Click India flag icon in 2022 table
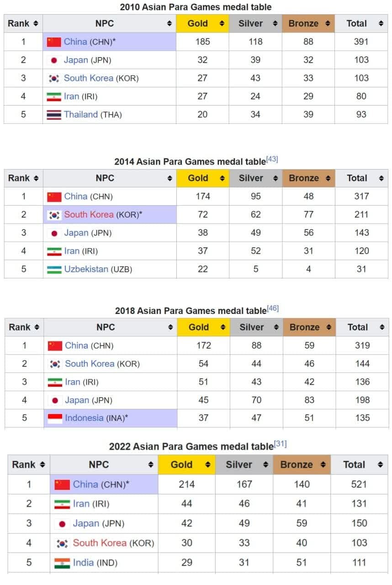The width and height of the screenshot is (392, 585). click(62, 563)
